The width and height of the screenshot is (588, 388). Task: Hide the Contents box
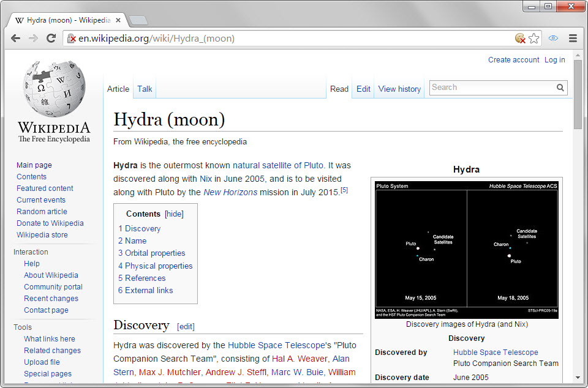tap(175, 214)
